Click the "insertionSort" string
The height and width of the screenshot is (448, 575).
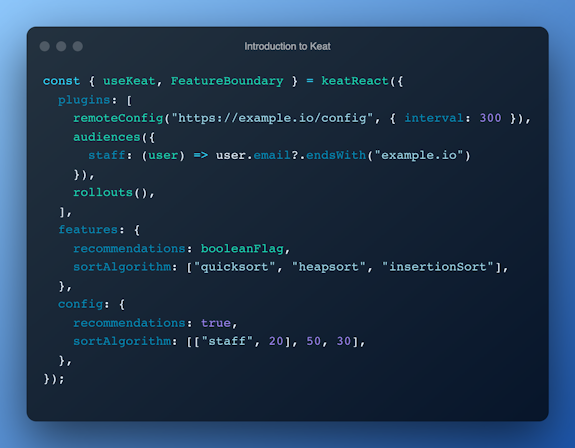[438, 267]
